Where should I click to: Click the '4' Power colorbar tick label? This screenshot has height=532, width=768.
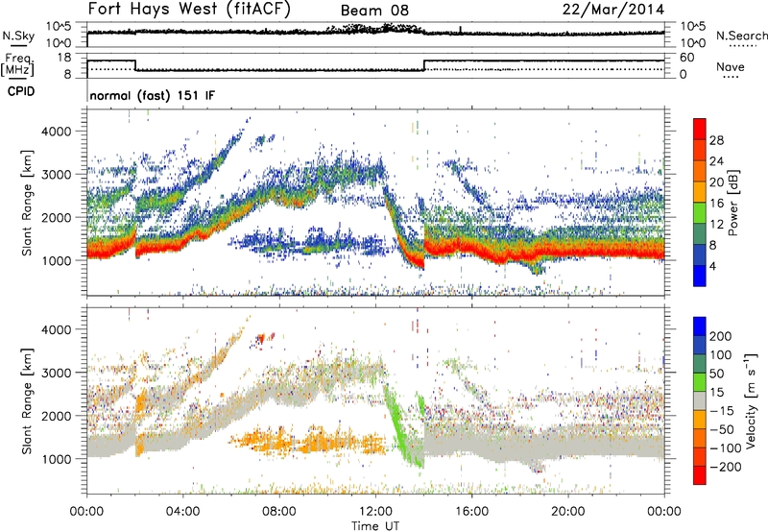[x=713, y=266]
